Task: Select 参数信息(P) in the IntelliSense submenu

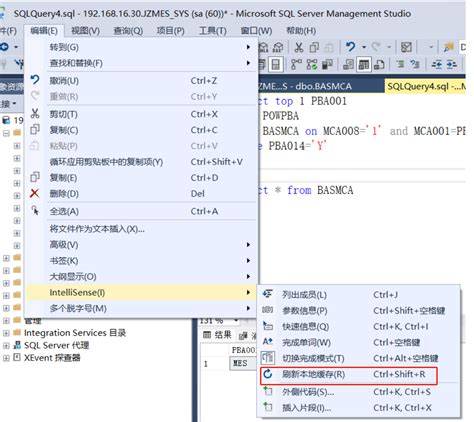Action: 359,311
